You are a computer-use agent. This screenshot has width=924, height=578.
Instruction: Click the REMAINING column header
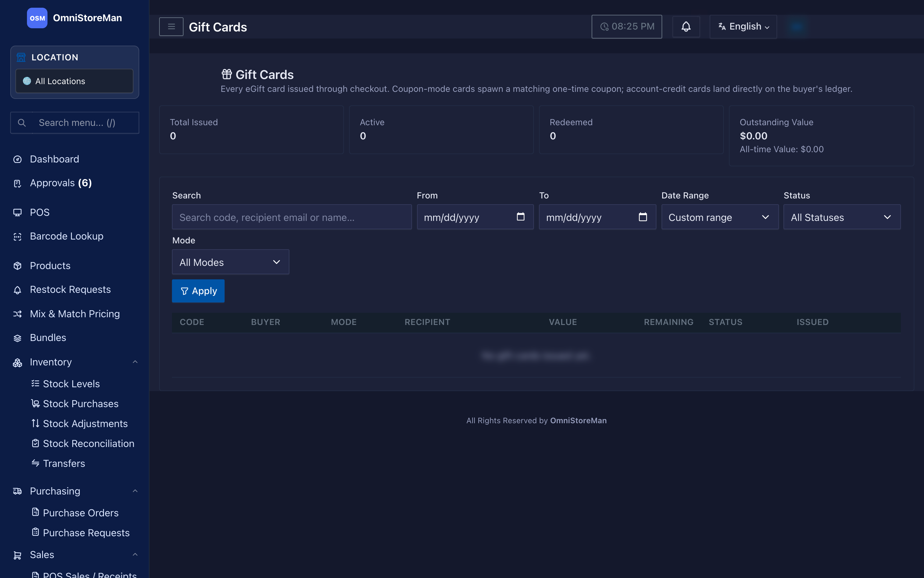pyautogui.click(x=669, y=322)
